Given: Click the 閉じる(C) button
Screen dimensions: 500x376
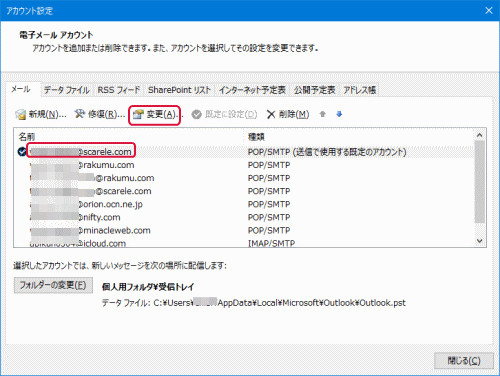Looking at the screenshot, I should (464, 361).
